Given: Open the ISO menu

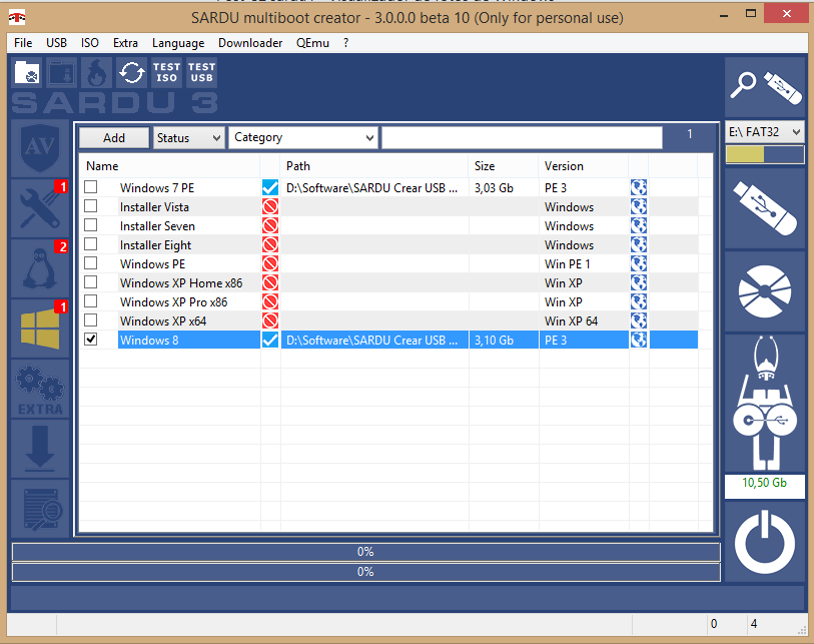Looking at the screenshot, I should pyautogui.click(x=90, y=43).
